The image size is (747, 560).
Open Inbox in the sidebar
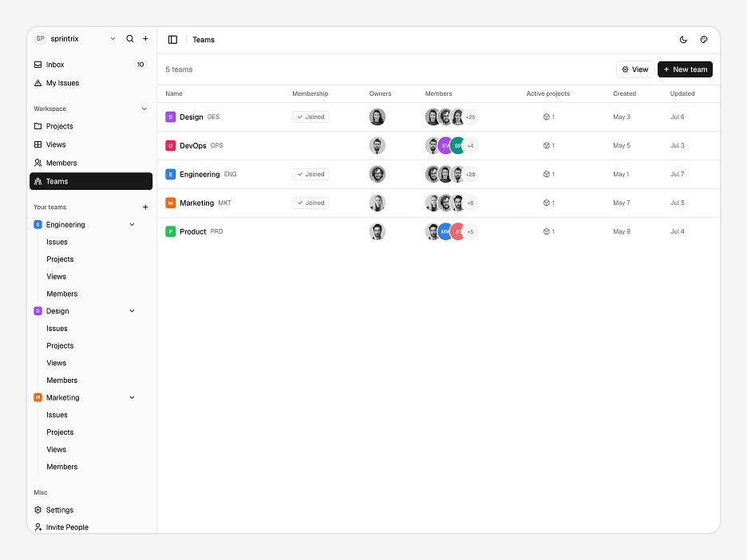[91, 65]
